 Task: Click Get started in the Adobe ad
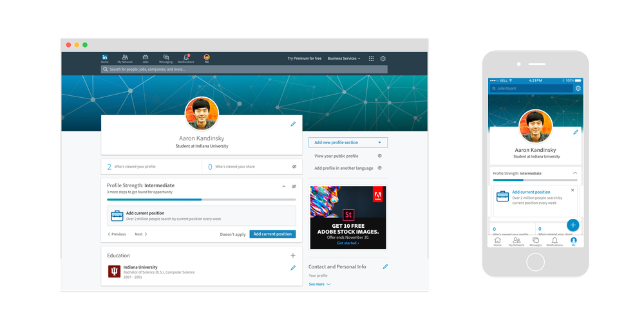click(348, 243)
